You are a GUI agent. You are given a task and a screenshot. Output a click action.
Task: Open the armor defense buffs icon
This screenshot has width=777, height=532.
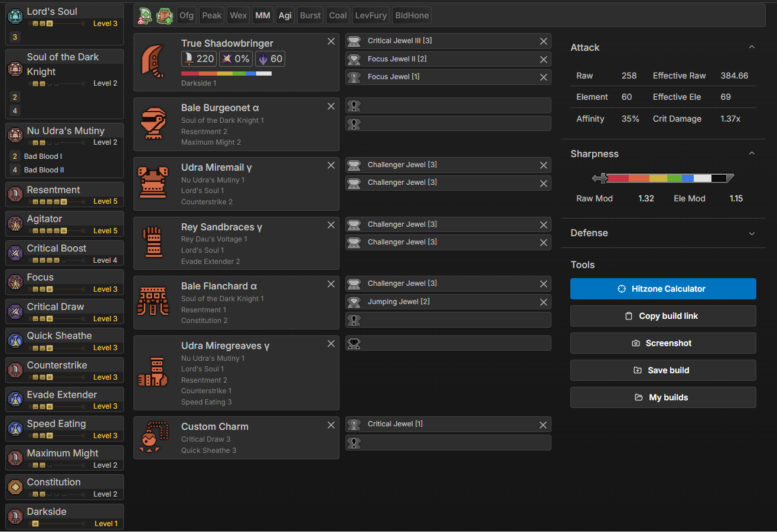click(x=165, y=15)
